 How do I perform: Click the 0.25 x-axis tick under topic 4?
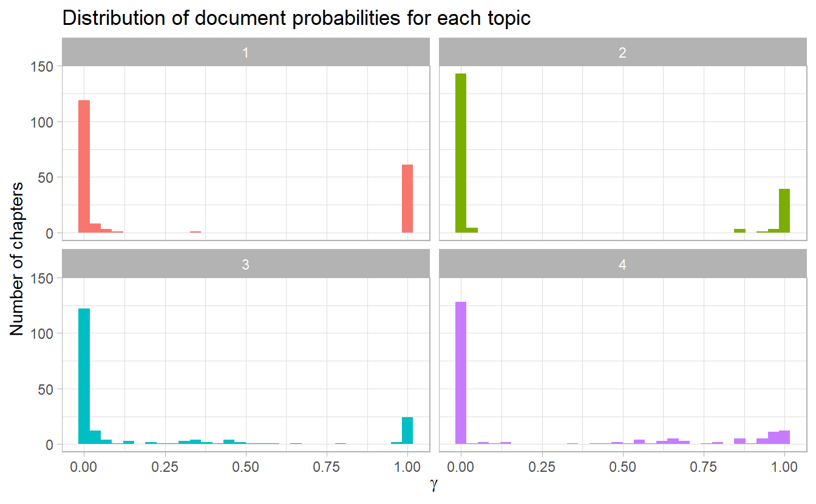pyautogui.click(x=542, y=468)
